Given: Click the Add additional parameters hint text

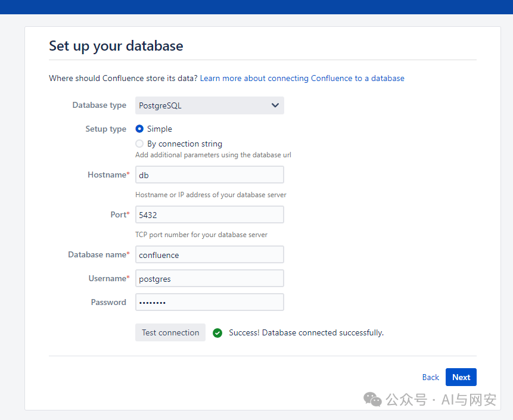Looking at the screenshot, I should pos(213,155).
